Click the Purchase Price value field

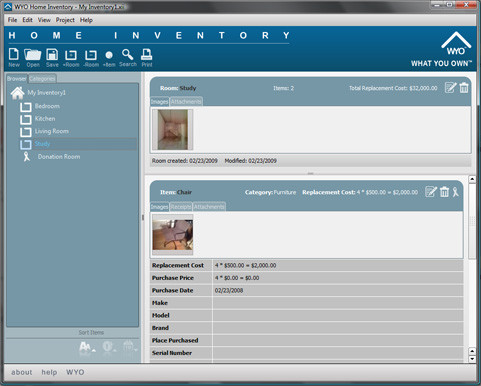pos(338,278)
